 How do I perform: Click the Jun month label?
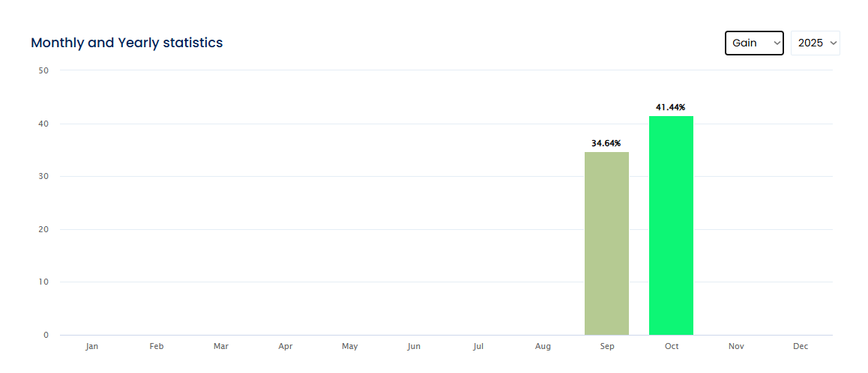[x=414, y=347]
